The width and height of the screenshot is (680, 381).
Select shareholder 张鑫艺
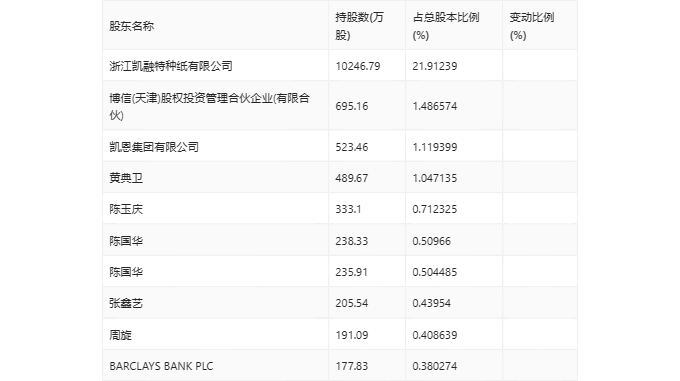pos(126,303)
